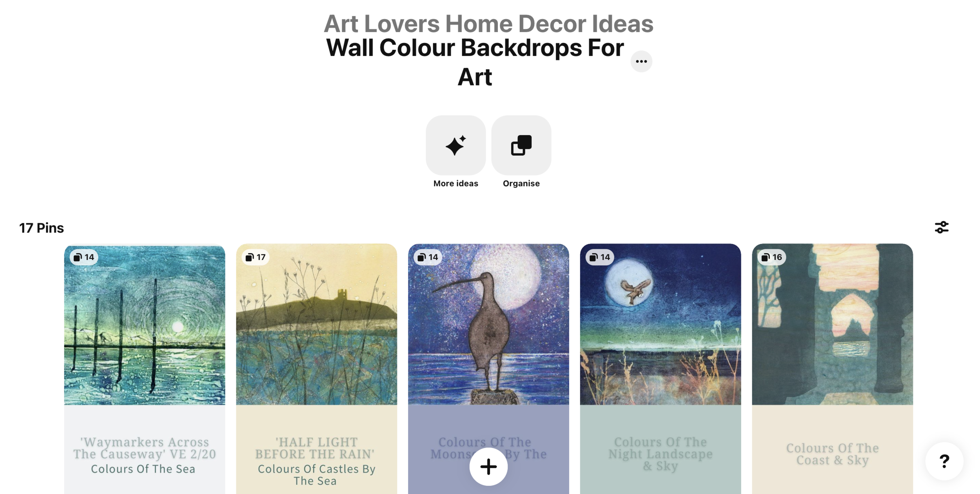Click the 17 image count badge on Half Light pin
This screenshot has width=980, height=494.
click(256, 257)
